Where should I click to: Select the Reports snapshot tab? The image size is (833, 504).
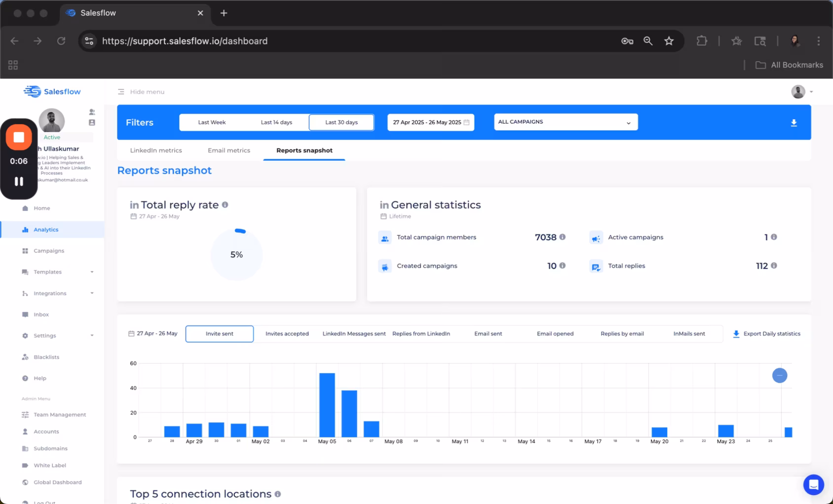(x=304, y=150)
